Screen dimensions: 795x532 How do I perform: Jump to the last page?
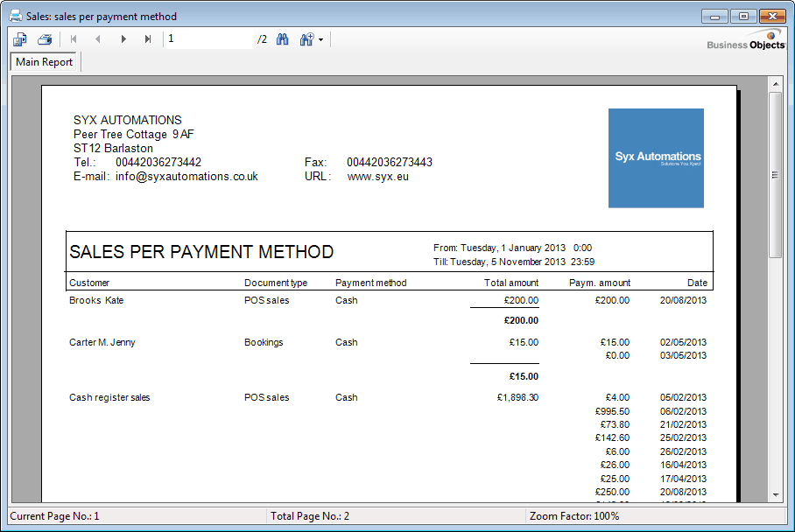[148, 39]
